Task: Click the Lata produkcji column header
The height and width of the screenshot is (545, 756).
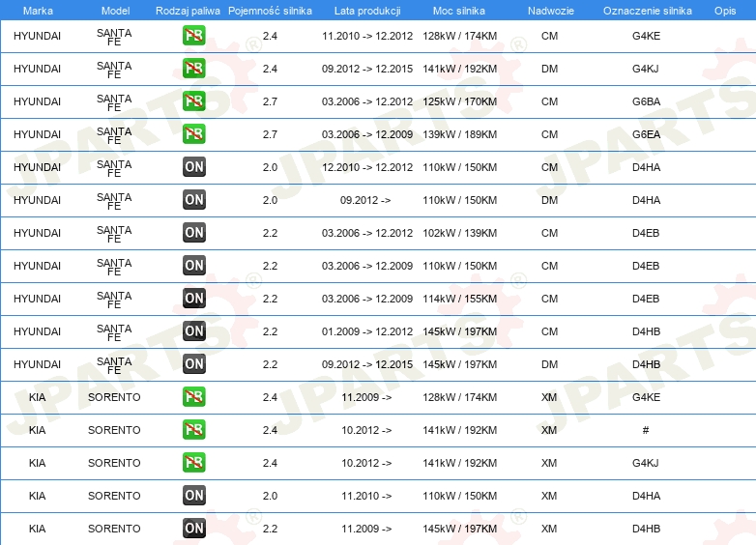Action: tap(366, 10)
